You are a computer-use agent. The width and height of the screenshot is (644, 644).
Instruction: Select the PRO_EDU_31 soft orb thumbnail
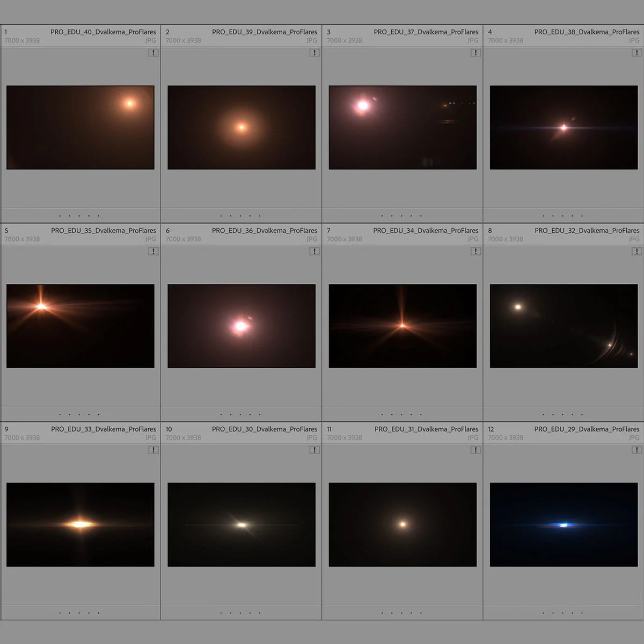(402, 525)
